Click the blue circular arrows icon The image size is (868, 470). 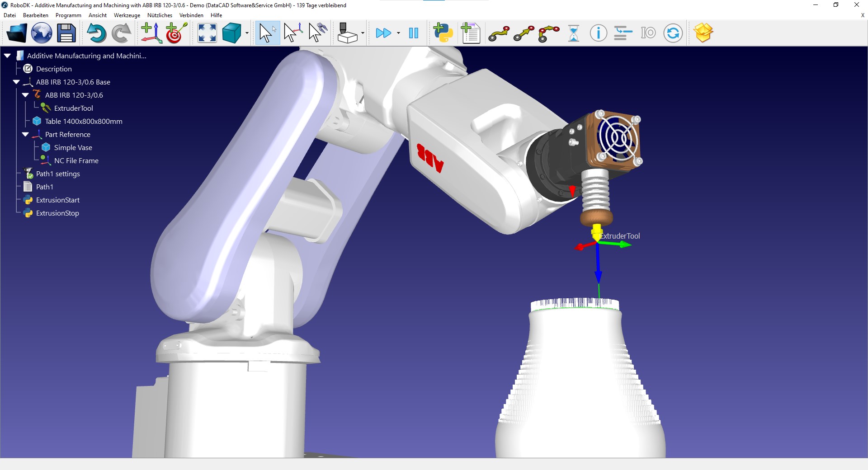pyautogui.click(x=673, y=33)
